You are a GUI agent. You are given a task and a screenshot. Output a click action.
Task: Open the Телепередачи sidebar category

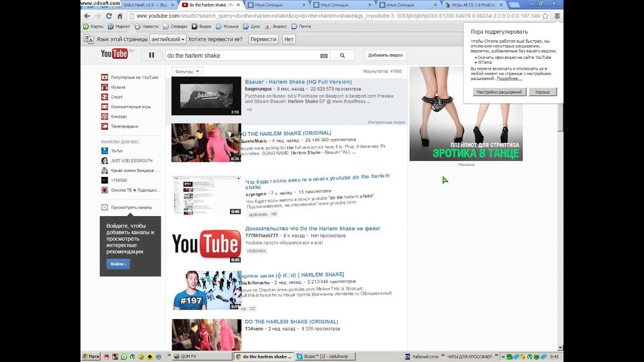(x=120, y=126)
